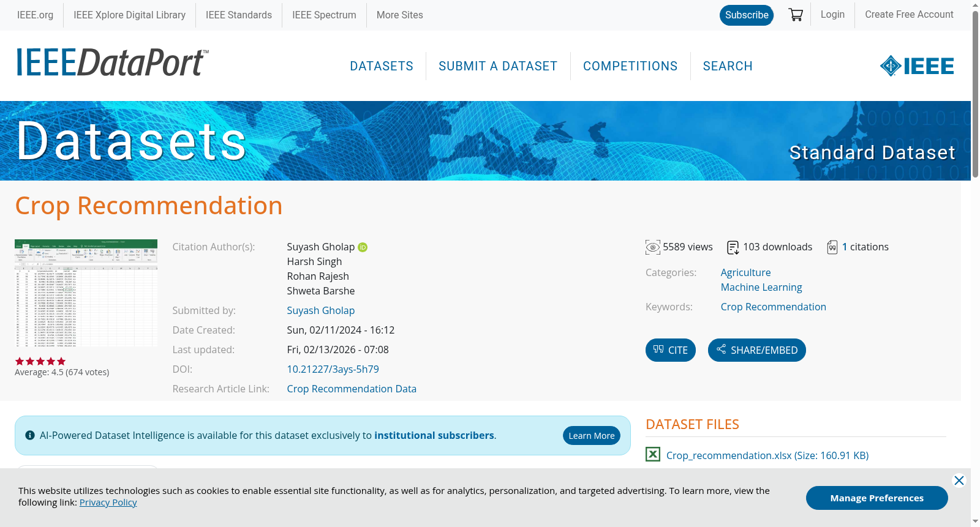
Task: Open the IEEE Standards link
Action: click(239, 15)
